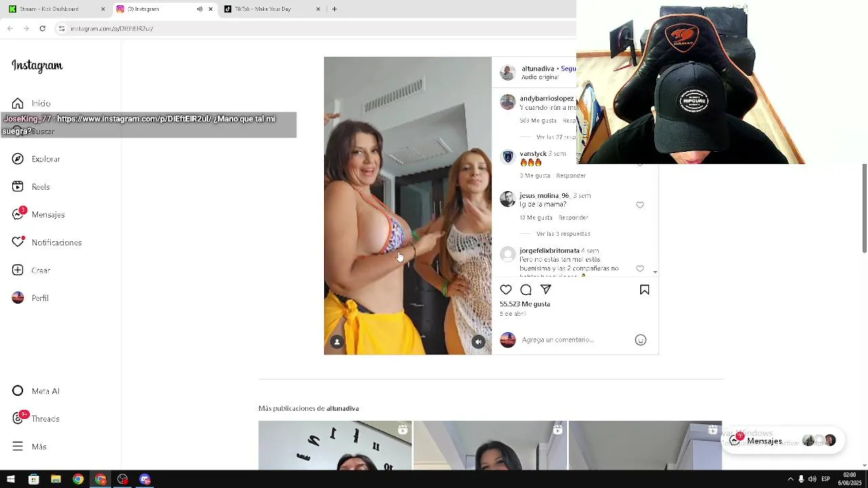Open the middle reel thumbnail under Más publicaciones

click(x=490, y=445)
